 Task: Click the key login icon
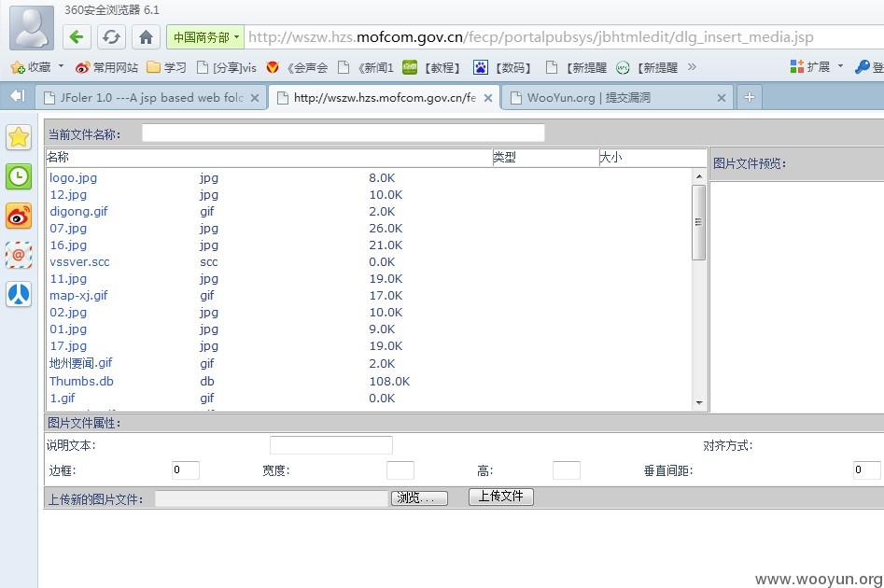click(x=862, y=67)
